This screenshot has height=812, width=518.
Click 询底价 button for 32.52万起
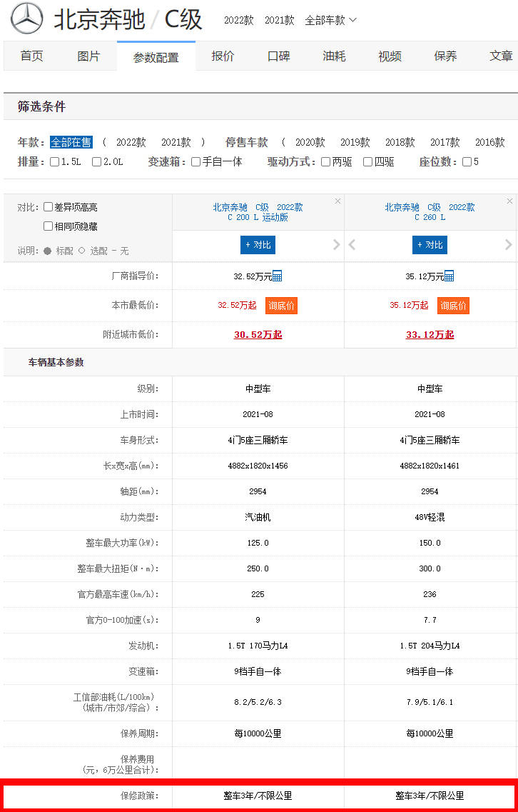pyautogui.click(x=282, y=306)
